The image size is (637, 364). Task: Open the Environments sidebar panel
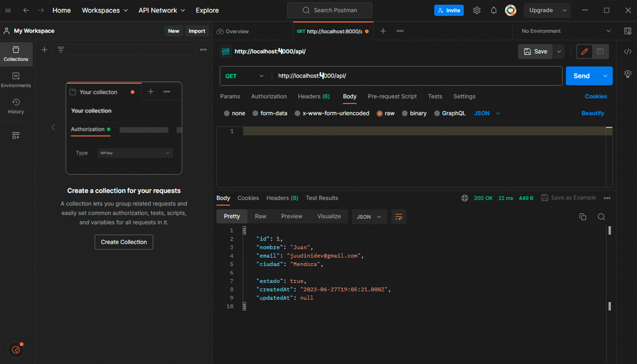coord(16,80)
